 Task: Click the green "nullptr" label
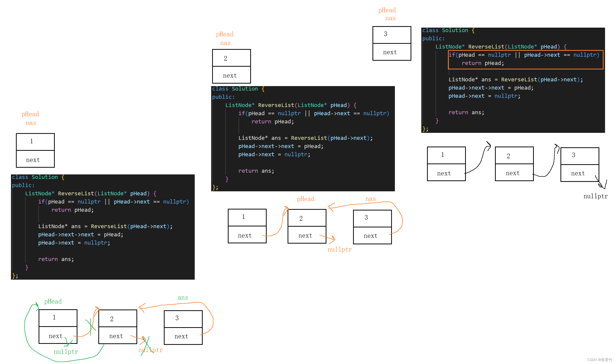click(x=66, y=352)
